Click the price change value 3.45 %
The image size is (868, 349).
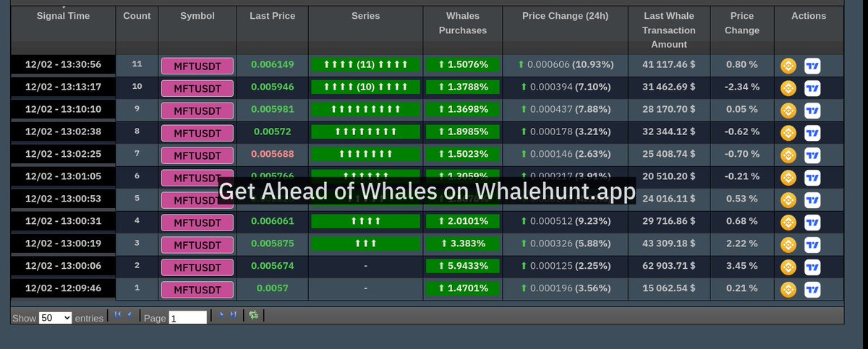pos(742,266)
